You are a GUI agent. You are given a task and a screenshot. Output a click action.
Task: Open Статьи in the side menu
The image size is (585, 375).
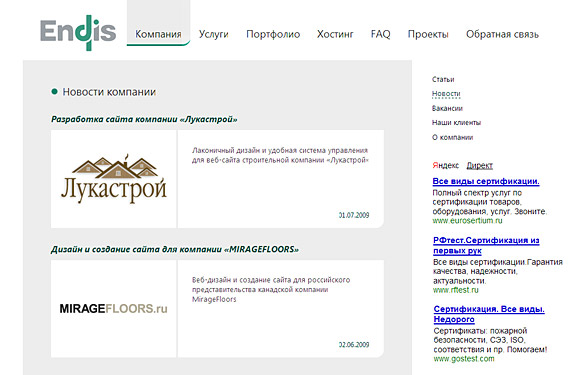(443, 79)
